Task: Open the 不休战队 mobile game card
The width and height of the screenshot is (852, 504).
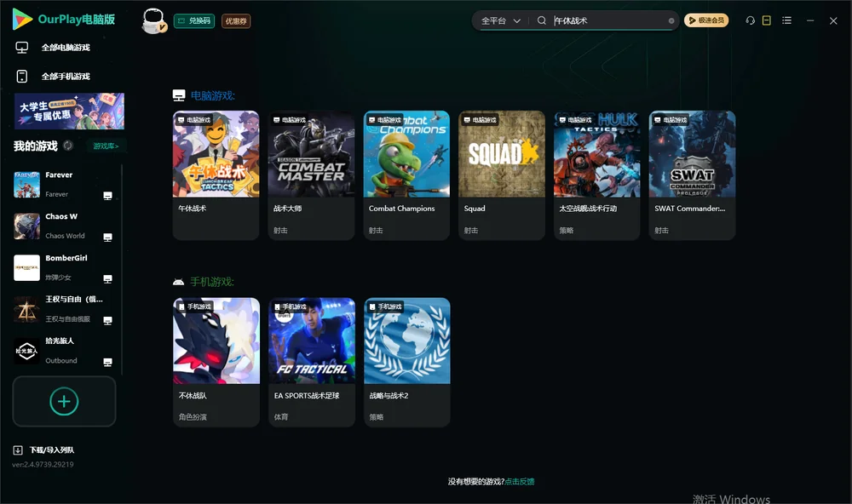Action: [216, 362]
